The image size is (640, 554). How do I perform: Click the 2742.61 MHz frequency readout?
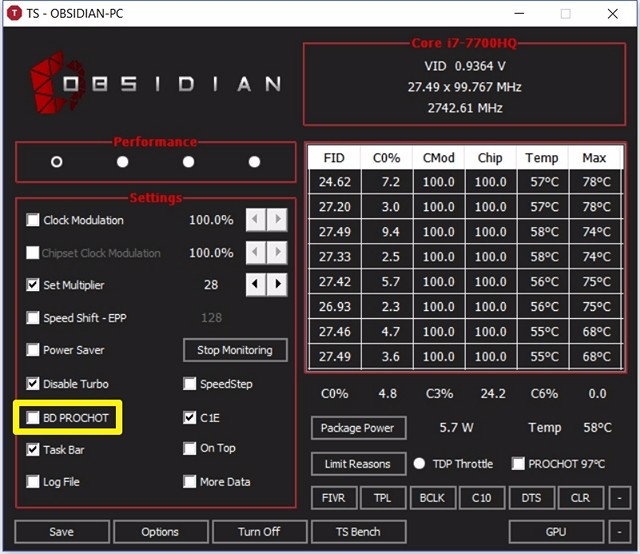point(465,108)
